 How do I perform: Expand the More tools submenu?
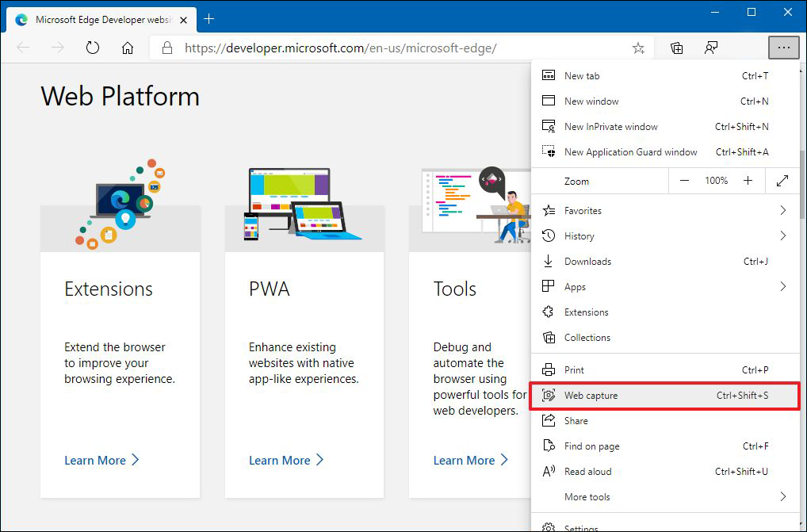point(665,497)
